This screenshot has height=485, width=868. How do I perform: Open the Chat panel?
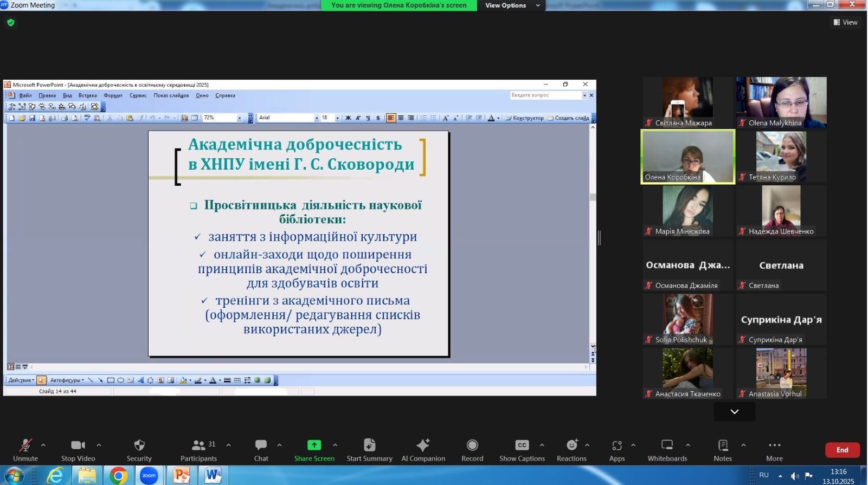261,450
